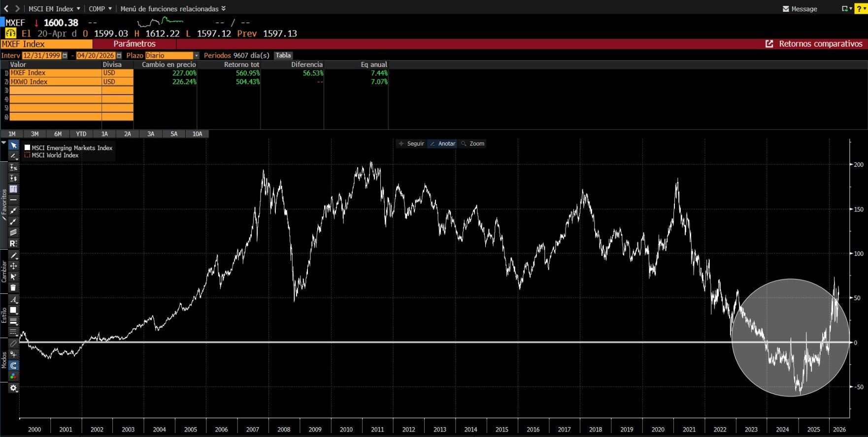Open the chart settings gear
The image size is (868, 437).
(13, 388)
